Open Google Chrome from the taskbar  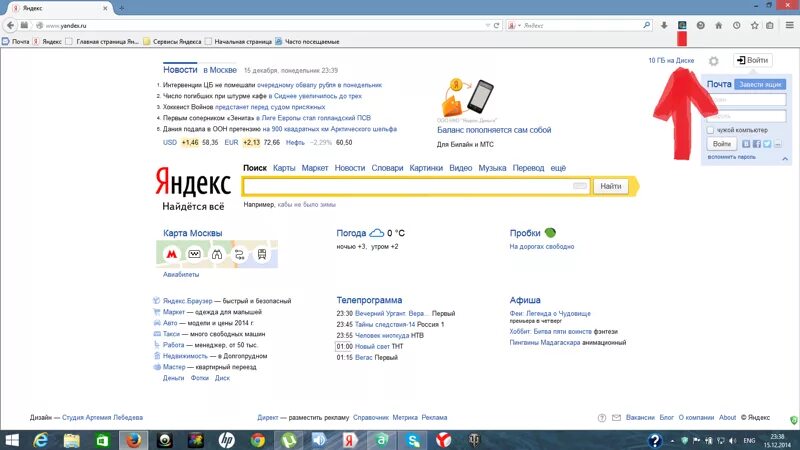click(258, 440)
